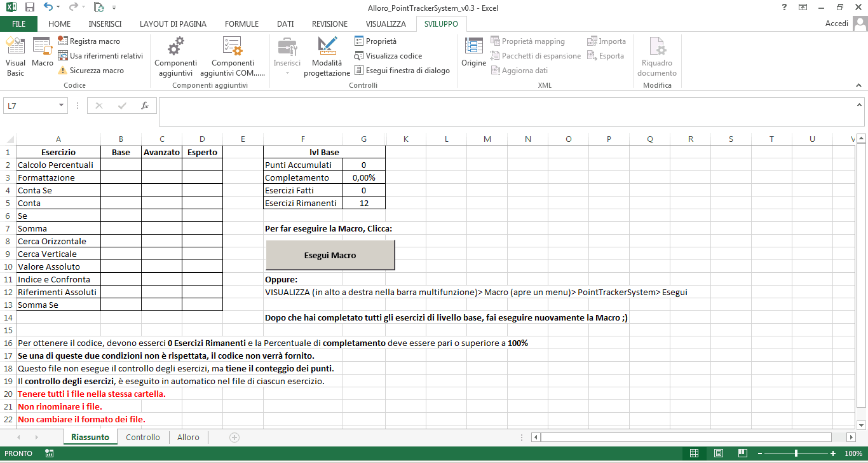Click the 100% zoom level
Viewport: 868px width, 463px height.
coord(853,453)
